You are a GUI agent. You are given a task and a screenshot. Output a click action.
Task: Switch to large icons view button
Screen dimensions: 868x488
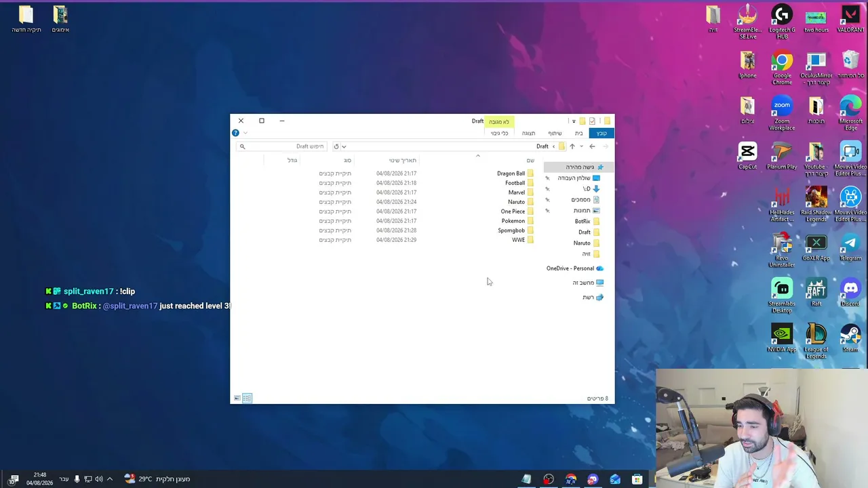[x=237, y=398]
